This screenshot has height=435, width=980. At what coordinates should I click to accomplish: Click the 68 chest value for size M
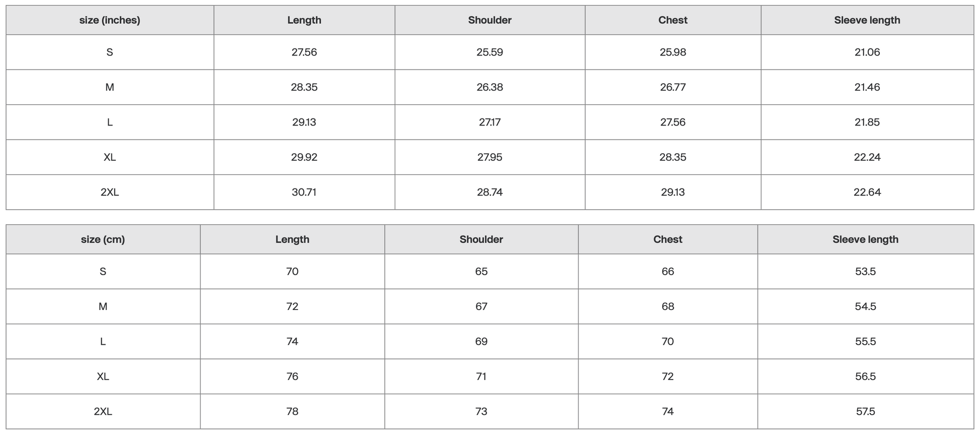pyautogui.click(x=667, y=306)
